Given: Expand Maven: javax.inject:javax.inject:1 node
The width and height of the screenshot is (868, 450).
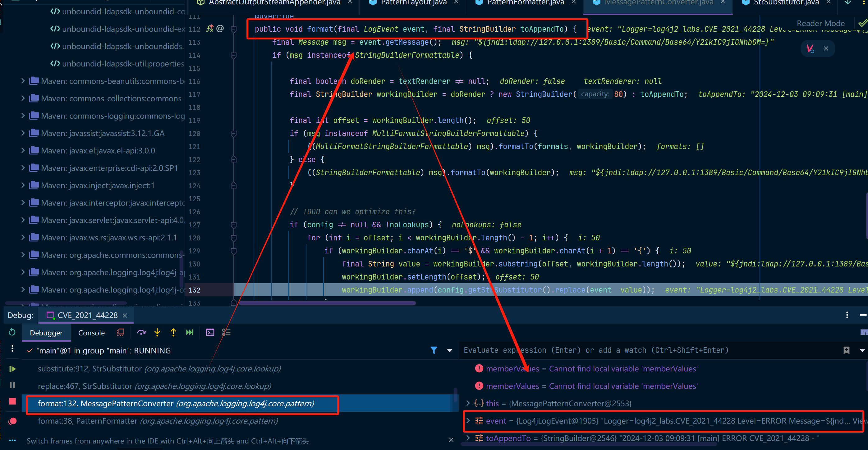Looking at the screenshot, I should 23,185.
